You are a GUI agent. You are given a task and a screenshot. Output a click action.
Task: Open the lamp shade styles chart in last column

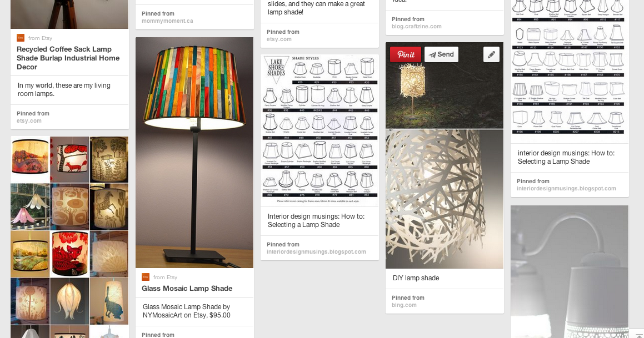(569, 67)
